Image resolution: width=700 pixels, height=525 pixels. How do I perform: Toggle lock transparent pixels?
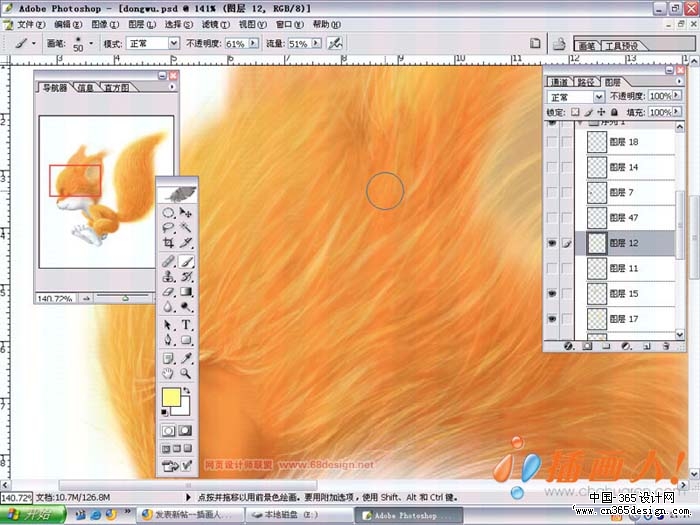point(575,112)
